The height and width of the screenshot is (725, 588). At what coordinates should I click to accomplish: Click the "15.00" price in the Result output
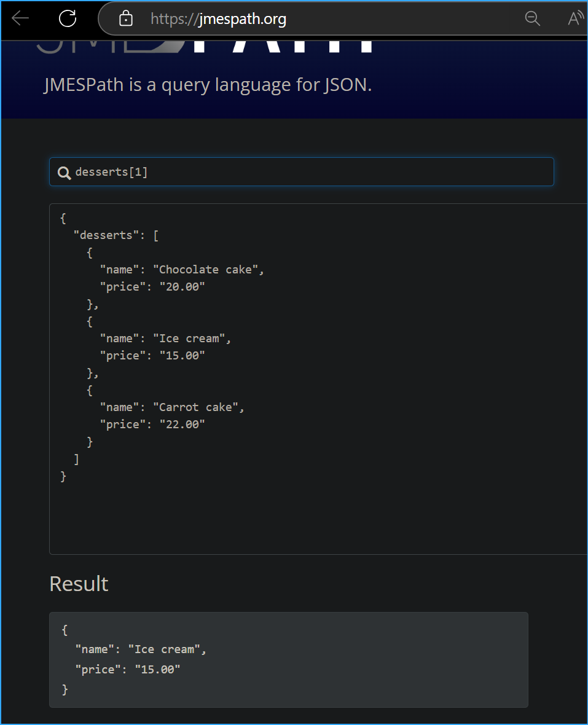[158, 669]
